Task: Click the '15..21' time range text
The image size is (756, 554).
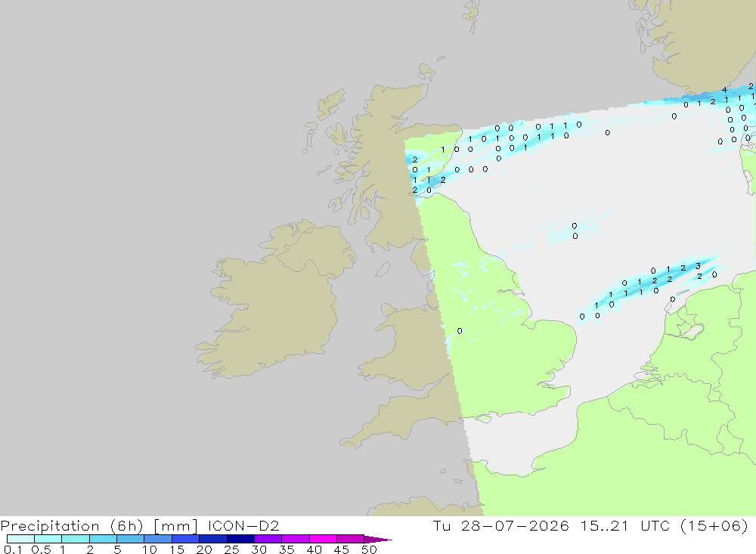Action: pyautogui.click(x=604, y=525)
